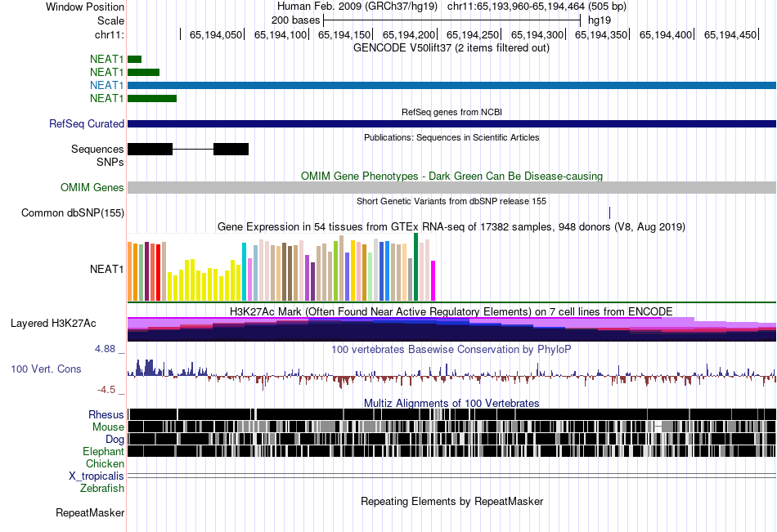Click the chr11: ruler label
Screen dimensions: 777x532
coord(110,34)
